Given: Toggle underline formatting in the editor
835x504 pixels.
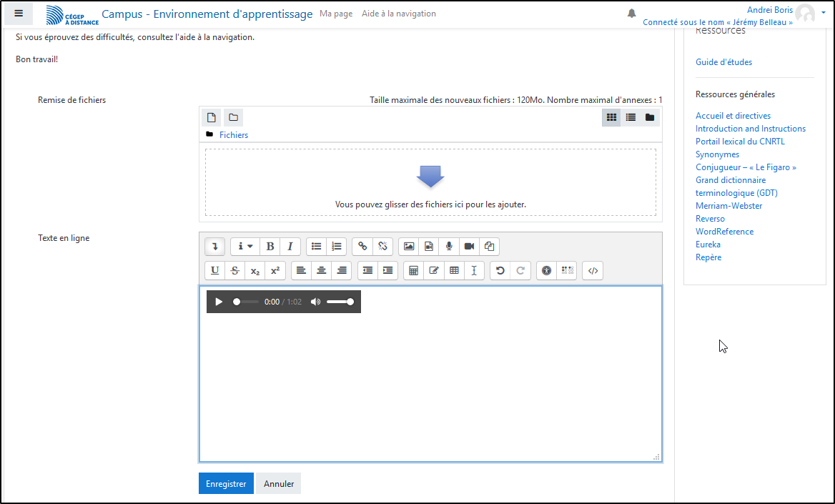Looking at the screenshot, I should (x=214, y=271).
